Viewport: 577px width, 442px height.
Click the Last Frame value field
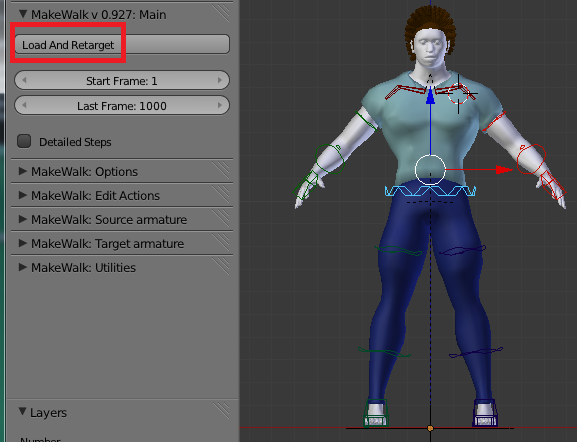pos(122,105)
